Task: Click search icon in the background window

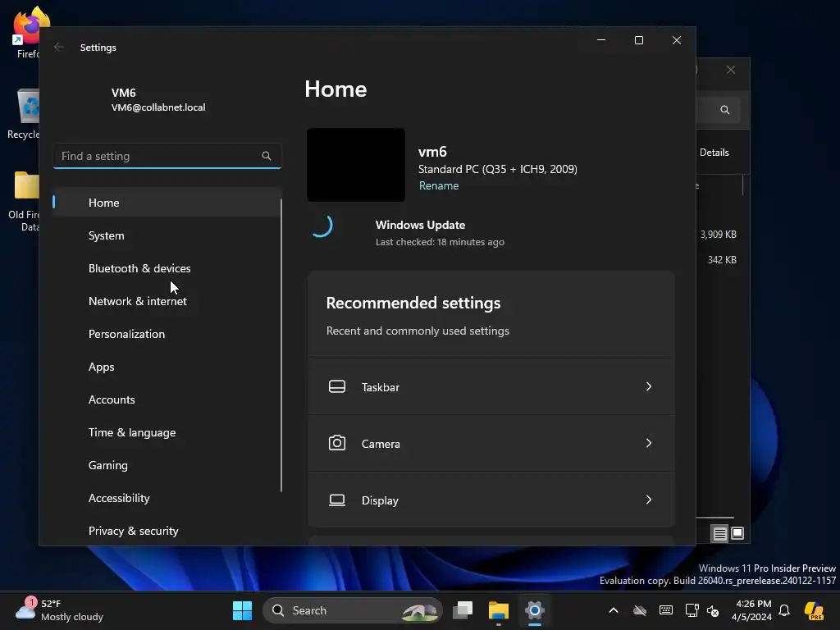Action: click(x=725, y=110)
